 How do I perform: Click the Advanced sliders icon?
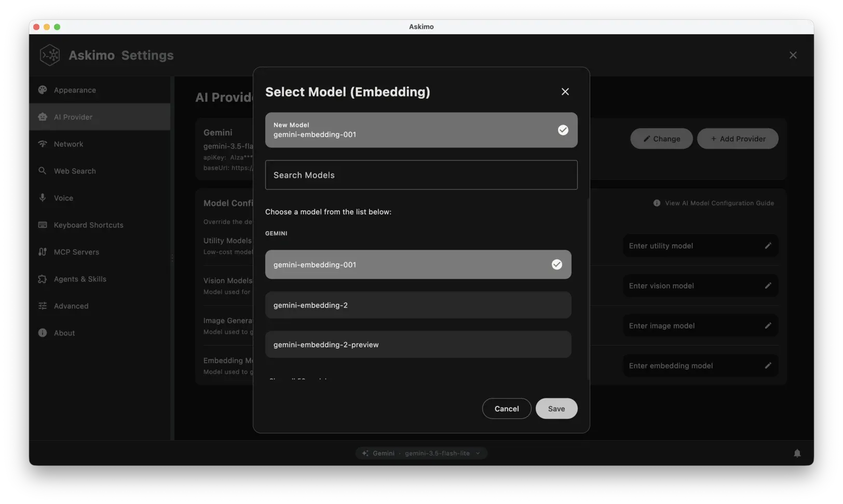point(43,306)
